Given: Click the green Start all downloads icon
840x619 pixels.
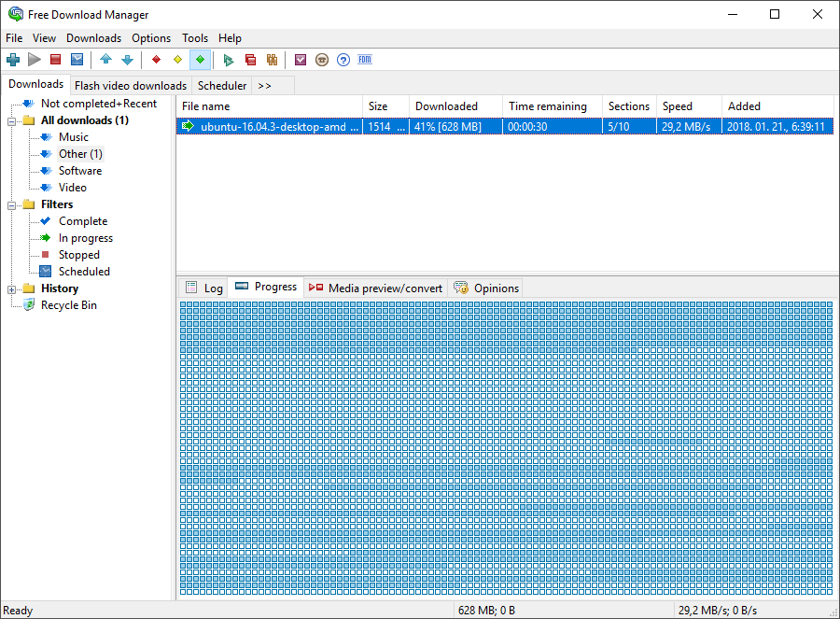Looking at the screenshot, I should [x=228, y=60].
